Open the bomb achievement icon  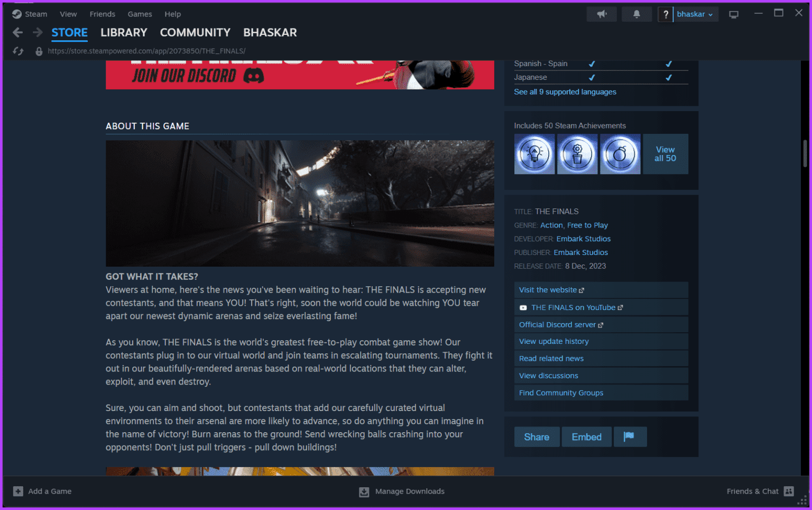[x=620, y=154]
